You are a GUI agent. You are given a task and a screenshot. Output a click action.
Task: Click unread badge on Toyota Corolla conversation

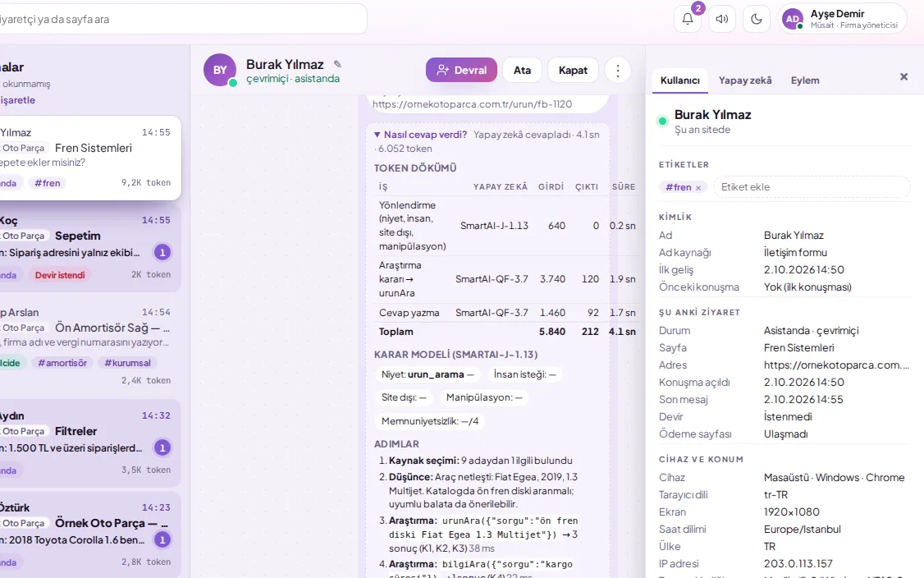[162, 539]
